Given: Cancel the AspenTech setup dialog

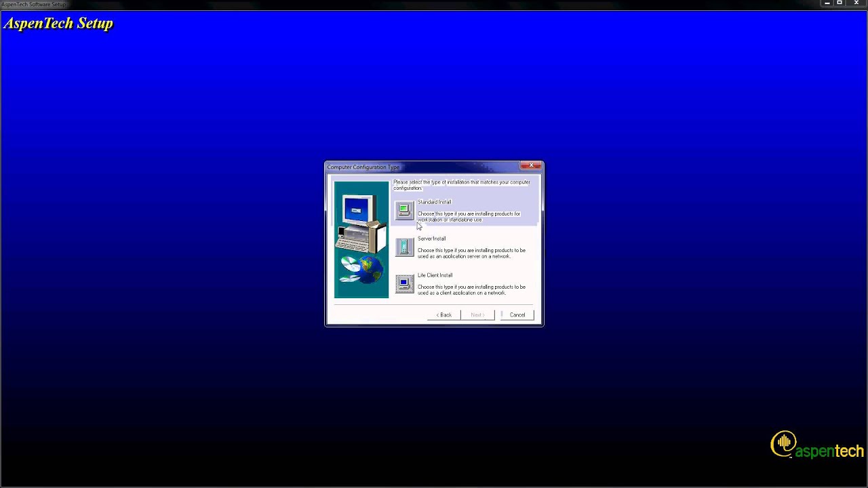Looking at the screenshot, I should coord(517,314).
